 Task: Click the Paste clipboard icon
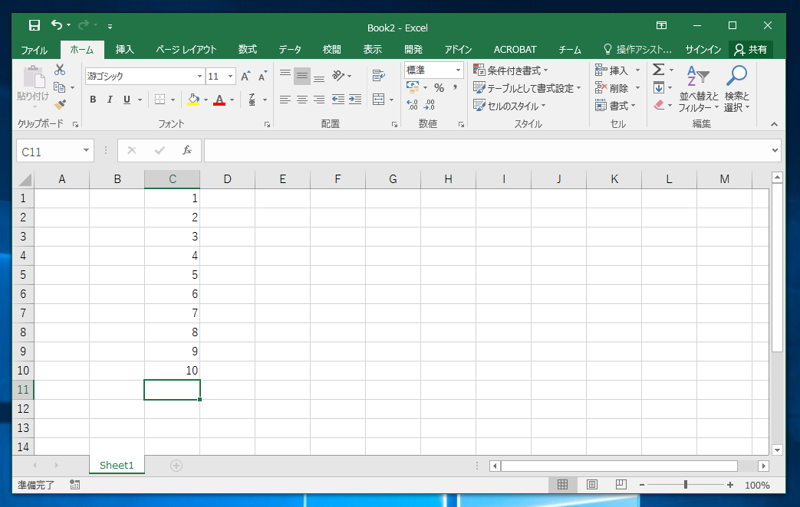click(x=34, y=77)
